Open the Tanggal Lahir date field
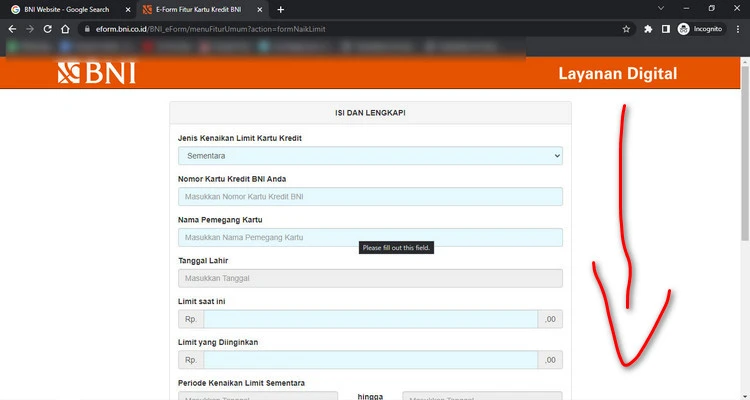The image size is (750, 400). (370, 278)
